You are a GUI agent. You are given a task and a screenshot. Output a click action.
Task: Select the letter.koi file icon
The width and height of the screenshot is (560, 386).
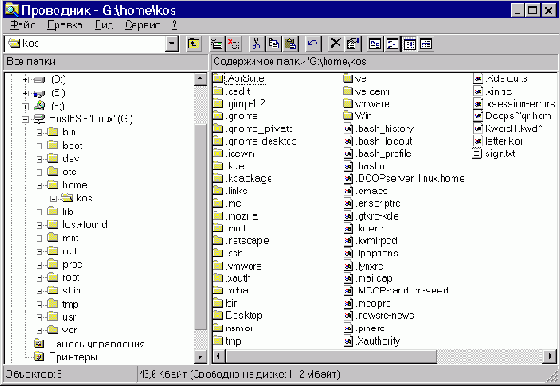(x=478, y=141)
